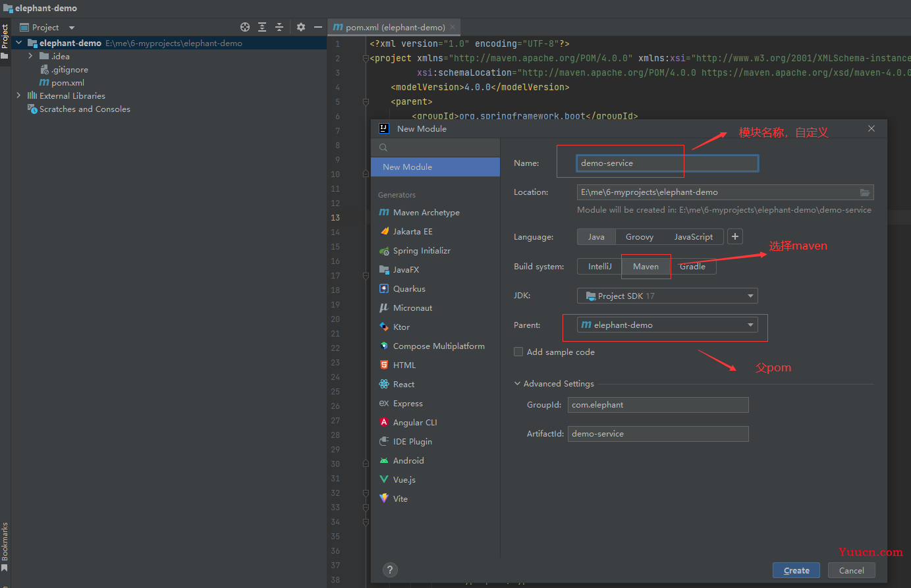
Task: Open .gitignore file in project tree
Action: click(64, 69)
